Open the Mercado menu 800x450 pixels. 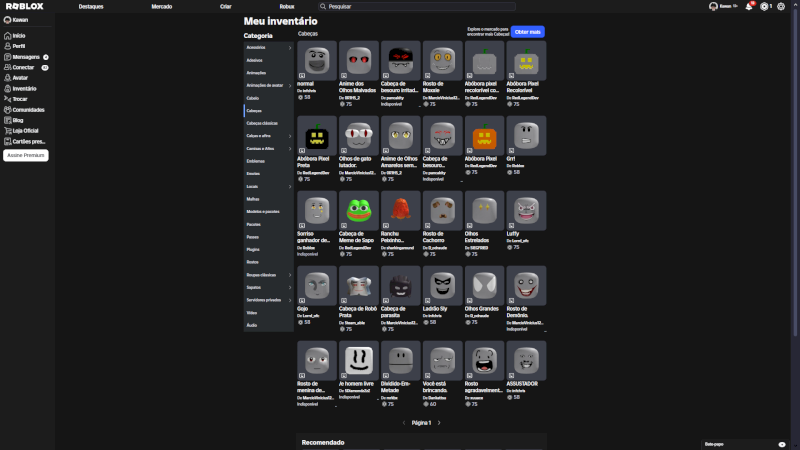[x=162, y=7]
